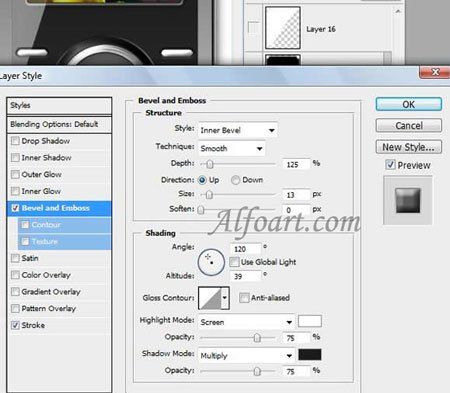The image size is (450, 393).
Task: Toggle the Satin checkbox
Action: (x=15, y=258)
